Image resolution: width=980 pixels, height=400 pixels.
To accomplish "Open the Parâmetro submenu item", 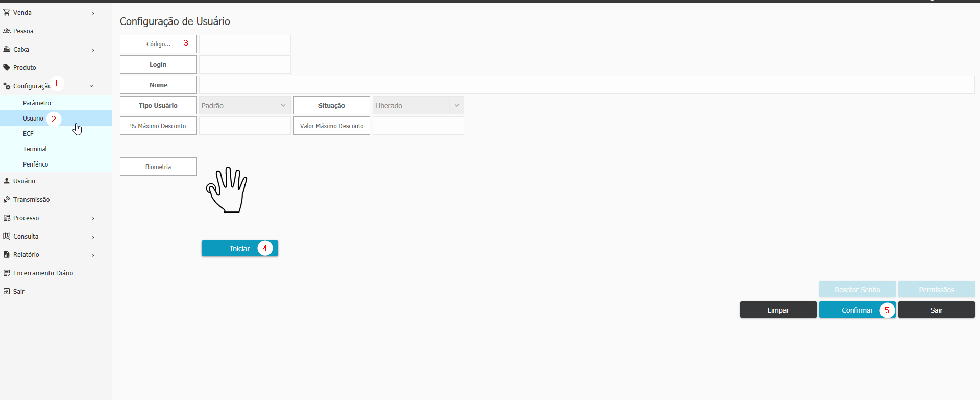I will (x=56, y=103).
